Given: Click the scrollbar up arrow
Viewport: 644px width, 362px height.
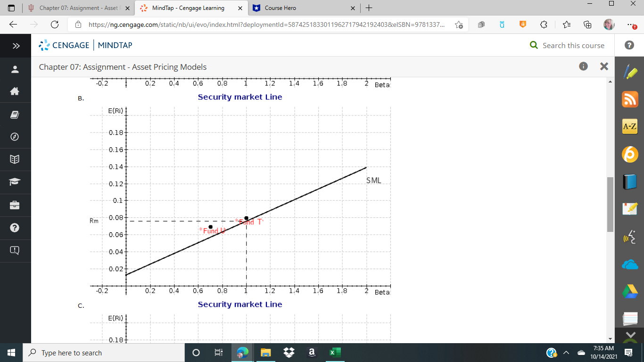Looking at the screenshot, I should (611, 82).
